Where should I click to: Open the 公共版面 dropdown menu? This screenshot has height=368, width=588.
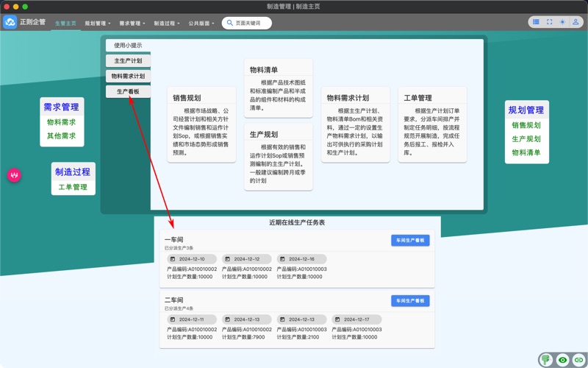201,24
